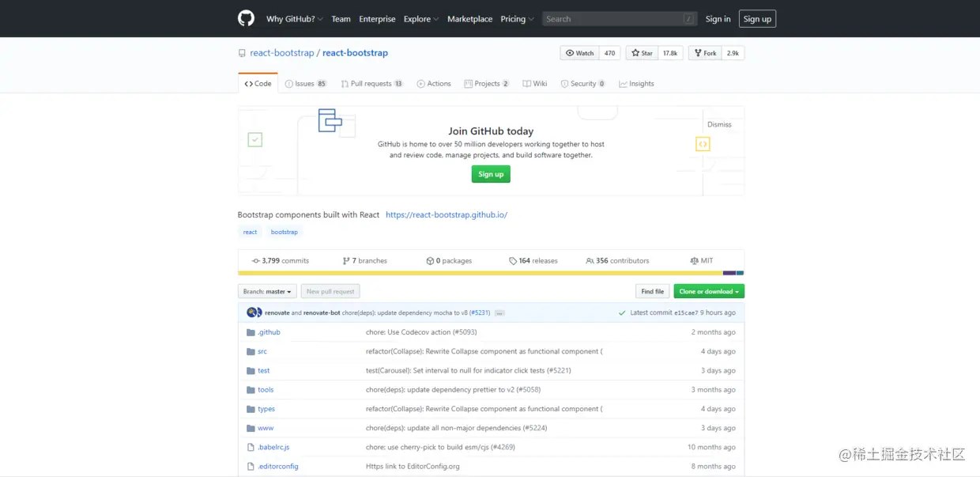
Task: Open the Clone or download dropdown
Action: pyautogui.click(x=709, y=291)
